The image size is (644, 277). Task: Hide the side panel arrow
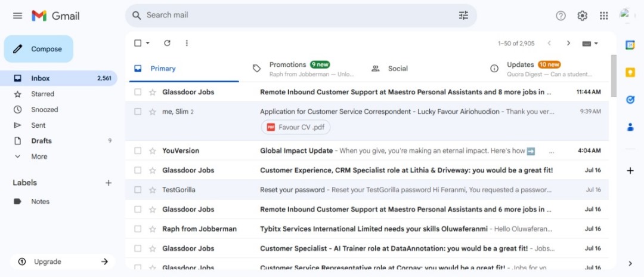pyautogui.click(x=630, y=263)
